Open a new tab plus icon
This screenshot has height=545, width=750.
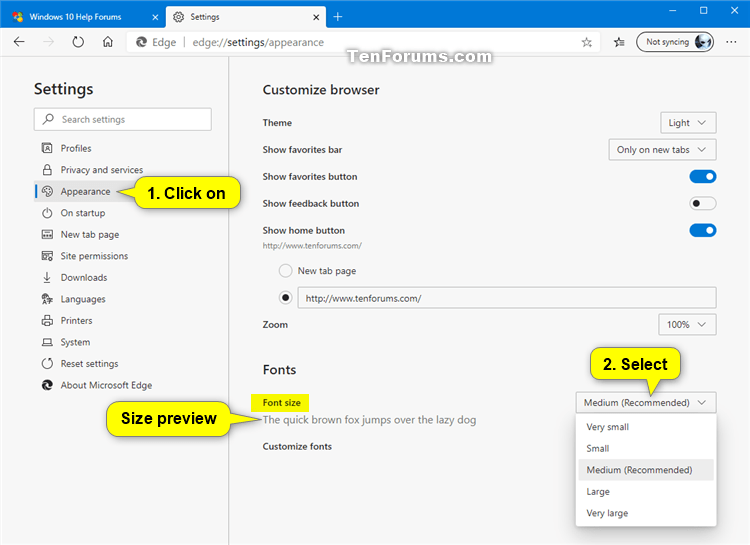click(338, 17)
